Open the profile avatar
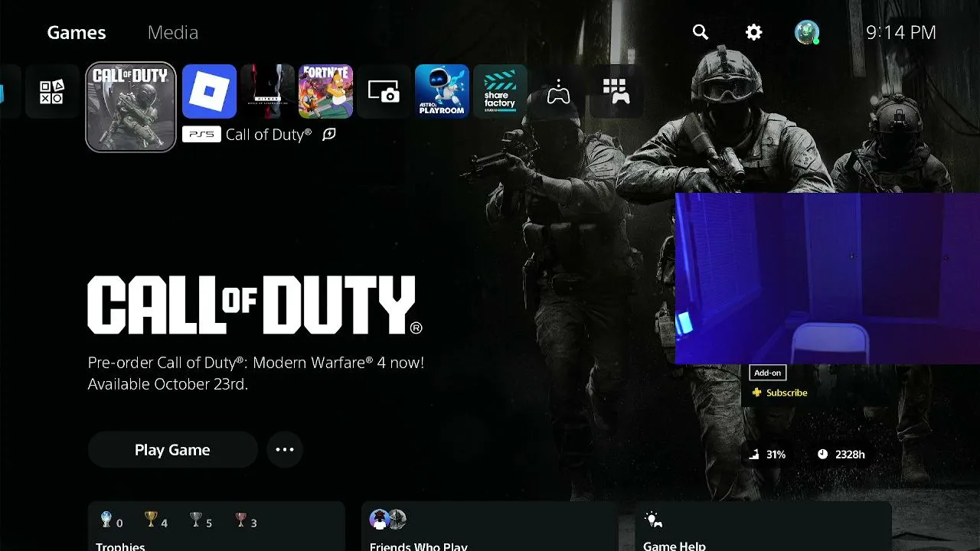The width and height of the screenshot is (980, 551). (807, 32)
